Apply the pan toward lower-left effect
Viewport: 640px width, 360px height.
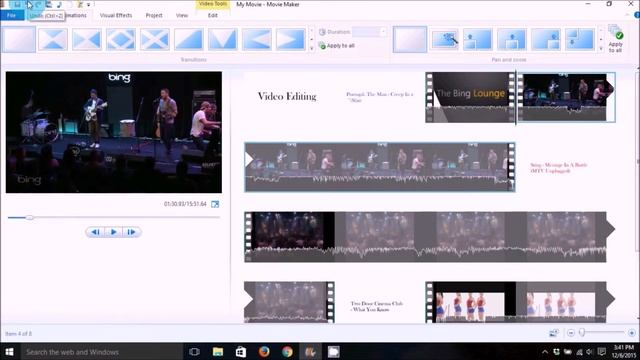[x=478, y=39]
